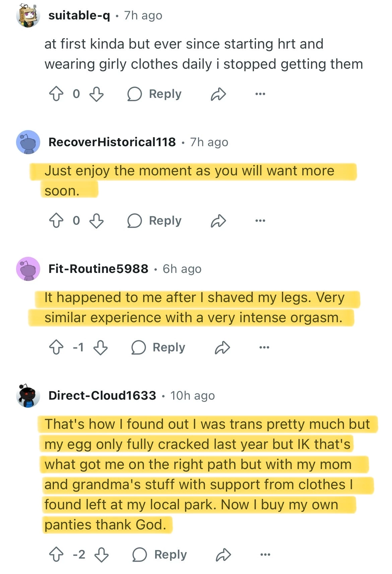Upvote RecoverHistorical118's comment
This screenshot has width=392, height=574.
(x=56, y=221)
